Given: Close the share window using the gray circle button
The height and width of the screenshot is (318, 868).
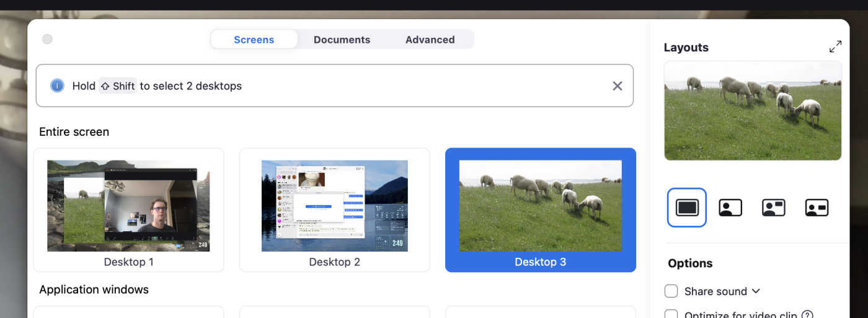Looking at the screenshot, I should (47, 40).
